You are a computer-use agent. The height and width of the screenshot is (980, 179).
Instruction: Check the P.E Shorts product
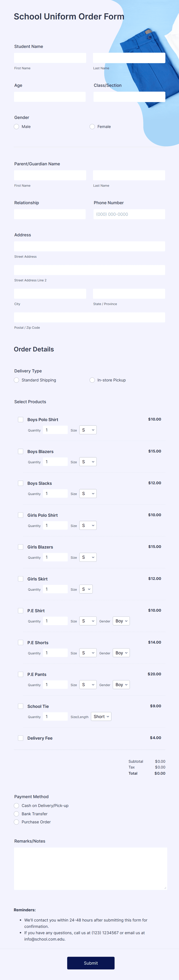point(21,643)
